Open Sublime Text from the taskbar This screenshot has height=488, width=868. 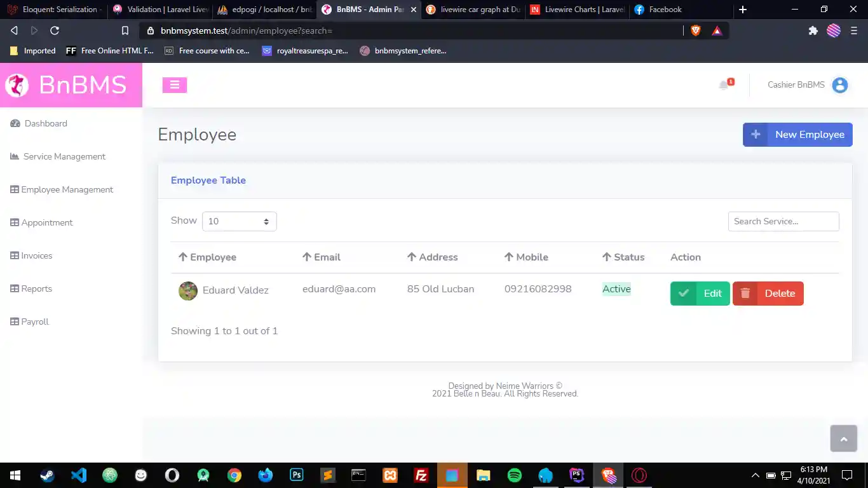click(x=328, y=475)
